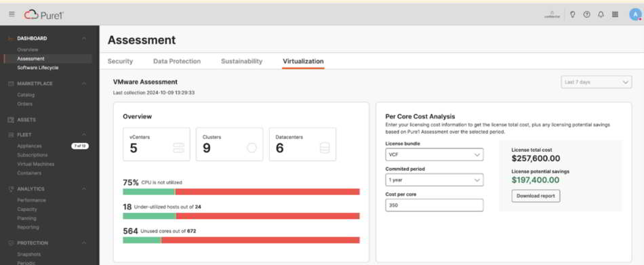Viewport: 644px width, 265px height.
Task: Collapse the Dashboard sidebar section
Action: pyautogui.click(x=84, y=38)
